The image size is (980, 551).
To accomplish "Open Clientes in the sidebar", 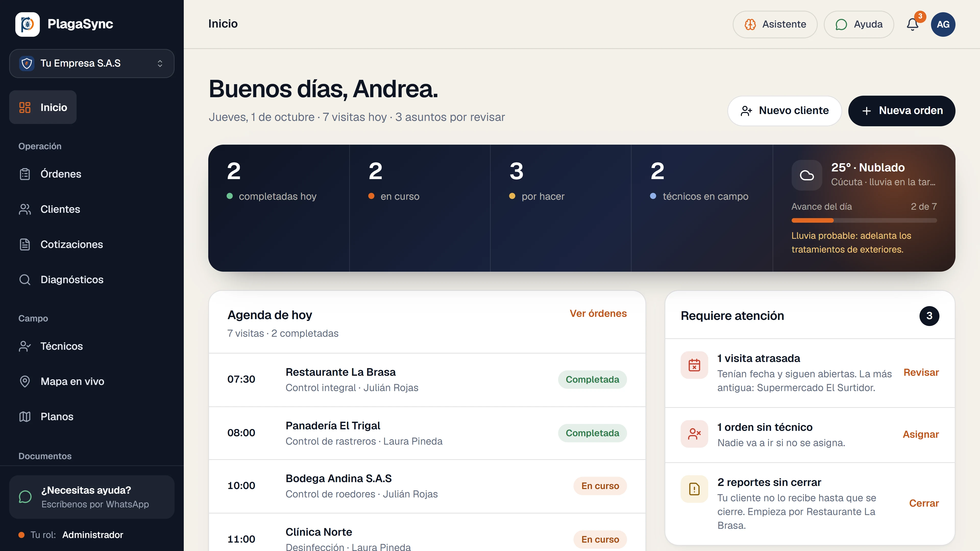I will 92,209.
